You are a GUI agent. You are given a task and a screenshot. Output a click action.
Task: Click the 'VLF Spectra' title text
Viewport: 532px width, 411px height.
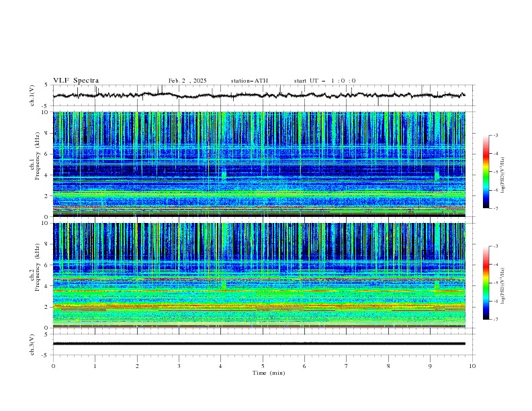[76, 81]
